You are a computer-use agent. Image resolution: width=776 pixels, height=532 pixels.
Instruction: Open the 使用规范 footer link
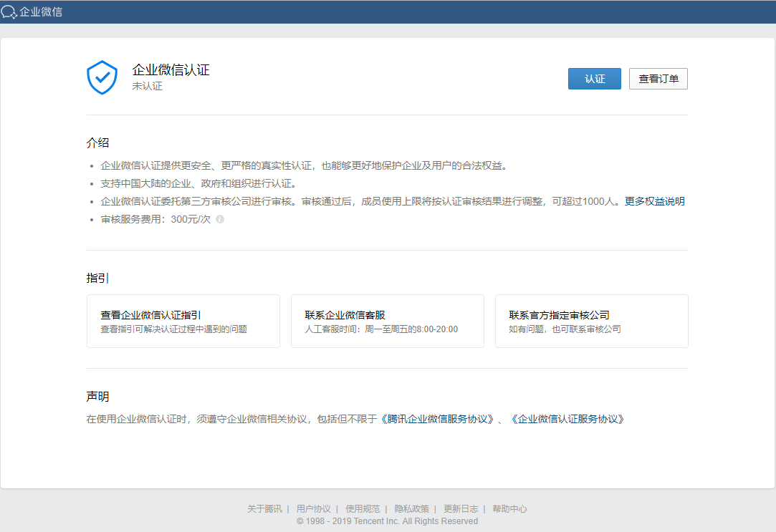(359, 508)
